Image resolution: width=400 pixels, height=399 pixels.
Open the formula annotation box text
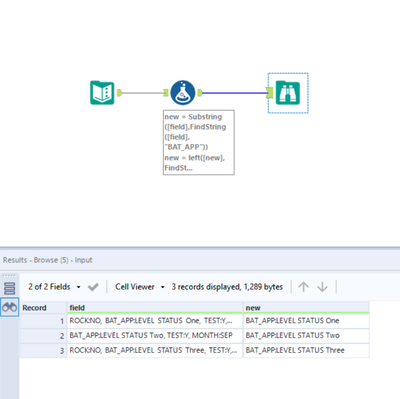click(x=199, y=142)
